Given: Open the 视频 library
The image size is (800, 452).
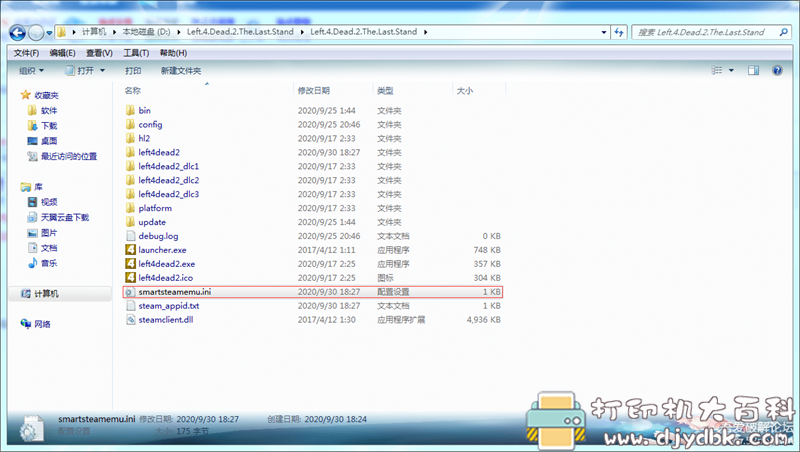Looking at the screenshot, I should 49,202.
